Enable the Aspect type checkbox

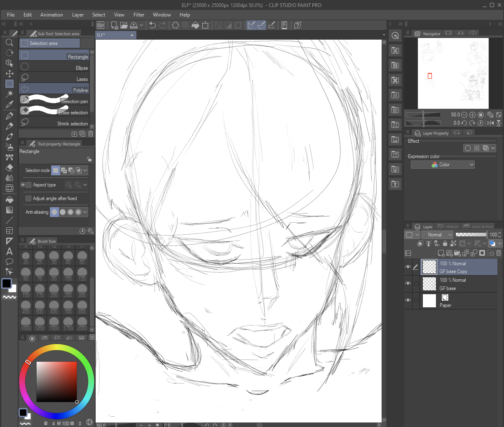[x=28, y=185]
